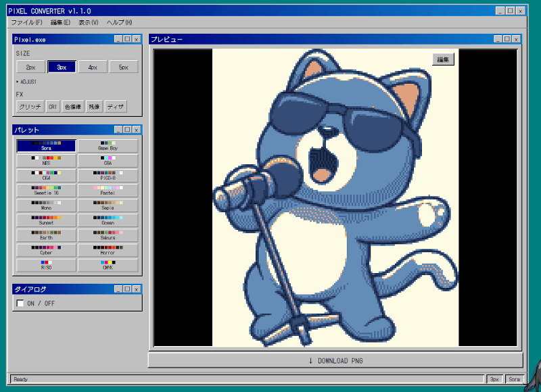Screen dimensions: 541x392
Task: Select the Game Boy palette
Action: pyautogui.click(x=108, y=146)
